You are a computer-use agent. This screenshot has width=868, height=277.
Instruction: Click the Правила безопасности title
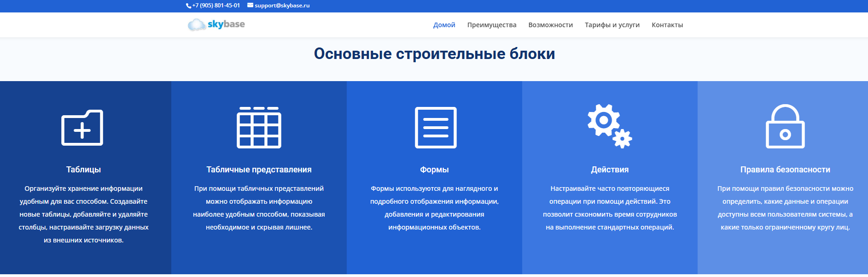pos(785,170)
